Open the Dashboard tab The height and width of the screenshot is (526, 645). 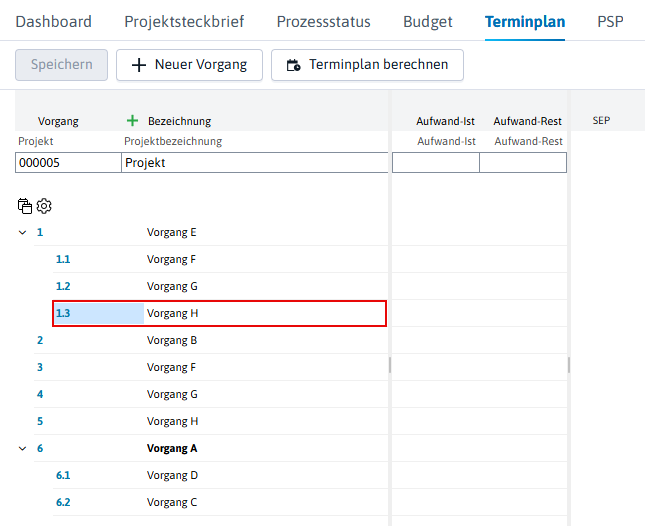click(53, 21)
